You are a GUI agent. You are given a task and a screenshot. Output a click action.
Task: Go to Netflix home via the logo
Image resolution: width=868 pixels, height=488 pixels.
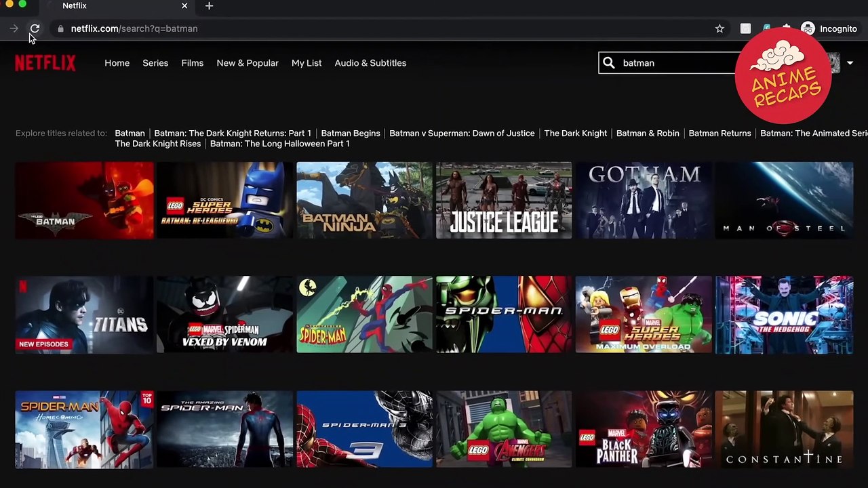coord(45,63)
